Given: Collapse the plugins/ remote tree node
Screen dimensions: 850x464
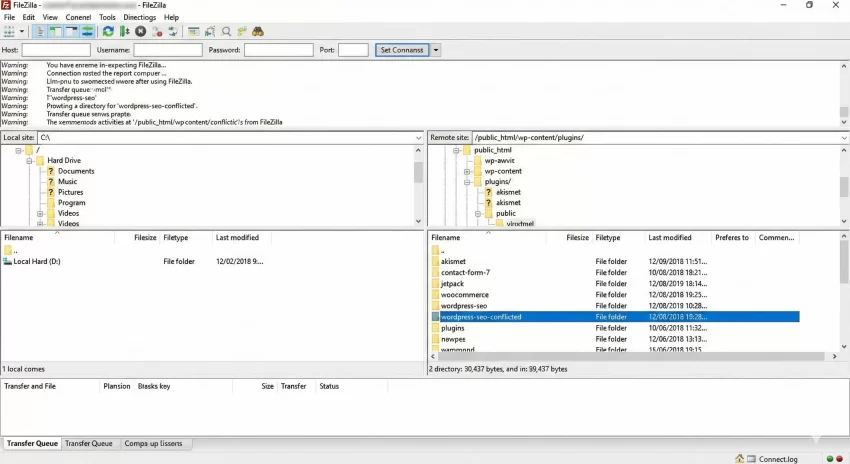Looking at the screenshot, I should click(467, 182).
